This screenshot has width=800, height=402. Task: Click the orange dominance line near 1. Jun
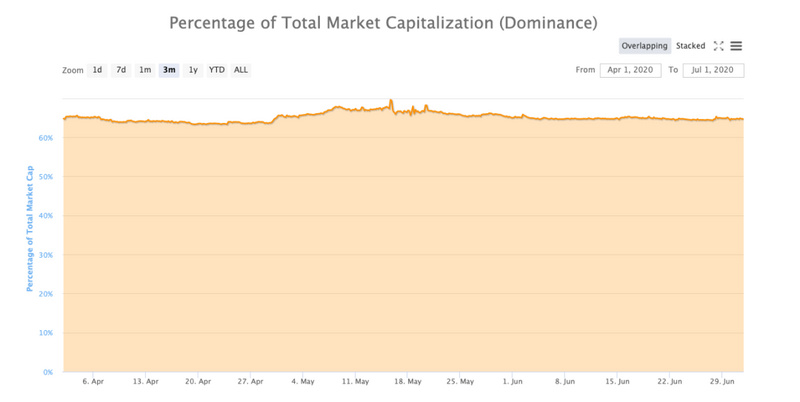pos(513,117)
